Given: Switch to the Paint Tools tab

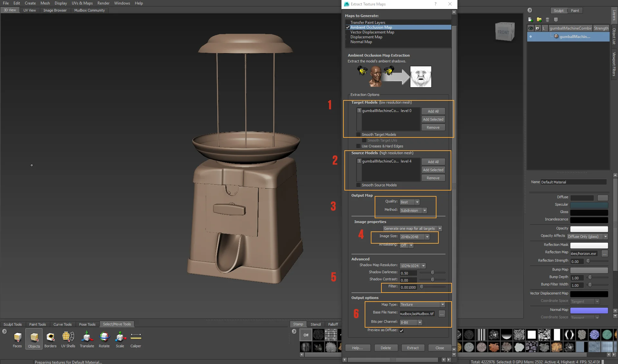Looking at the screenshot, I should click(x=37, y=324).
